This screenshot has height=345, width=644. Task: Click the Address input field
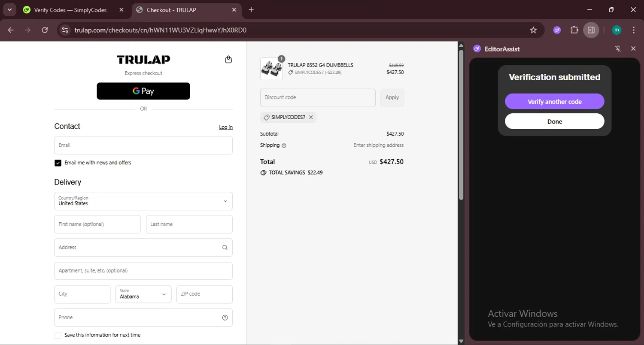point(143,248)
